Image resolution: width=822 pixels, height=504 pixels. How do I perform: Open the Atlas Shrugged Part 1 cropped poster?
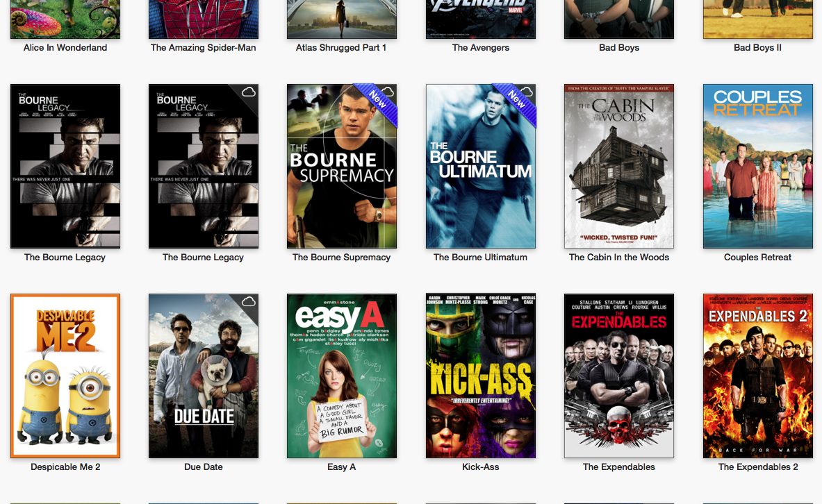[x=342, y=19]
